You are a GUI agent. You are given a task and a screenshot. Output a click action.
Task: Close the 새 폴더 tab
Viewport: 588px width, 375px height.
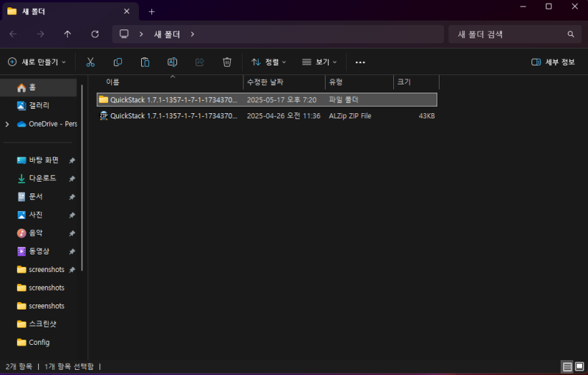[x=126, y=11]
